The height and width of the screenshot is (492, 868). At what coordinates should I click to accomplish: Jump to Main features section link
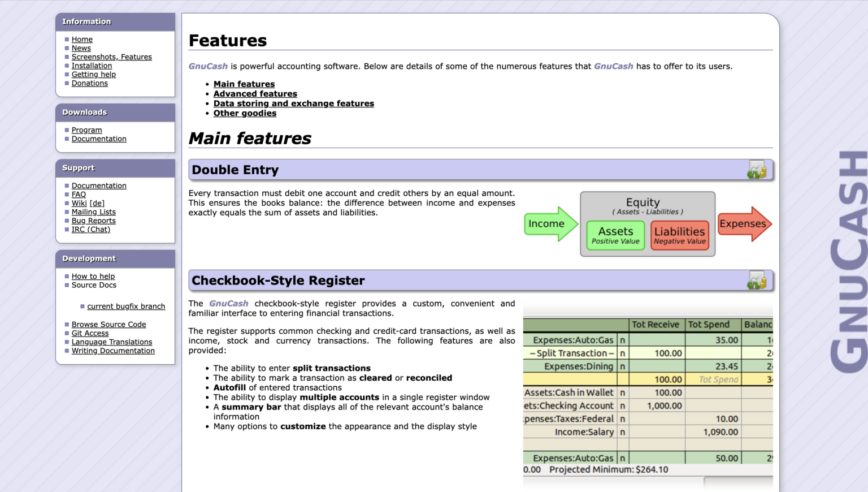tap(244, 84)
